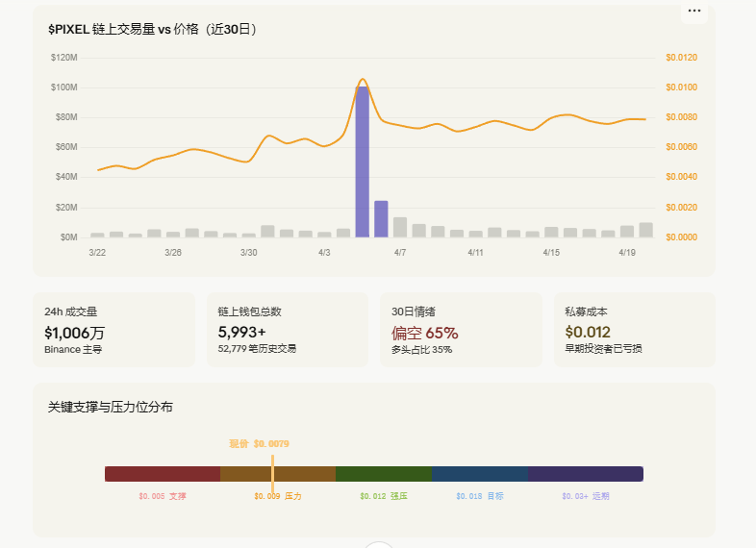Click the blue $0.018 目标 segment
The image size is (756, 548).
tap(480, 474)
